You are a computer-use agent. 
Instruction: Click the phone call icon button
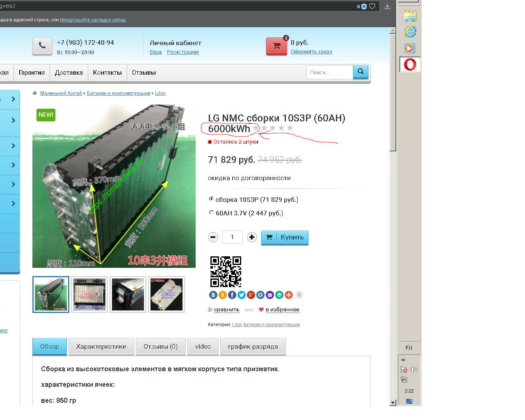click(42, 46)
